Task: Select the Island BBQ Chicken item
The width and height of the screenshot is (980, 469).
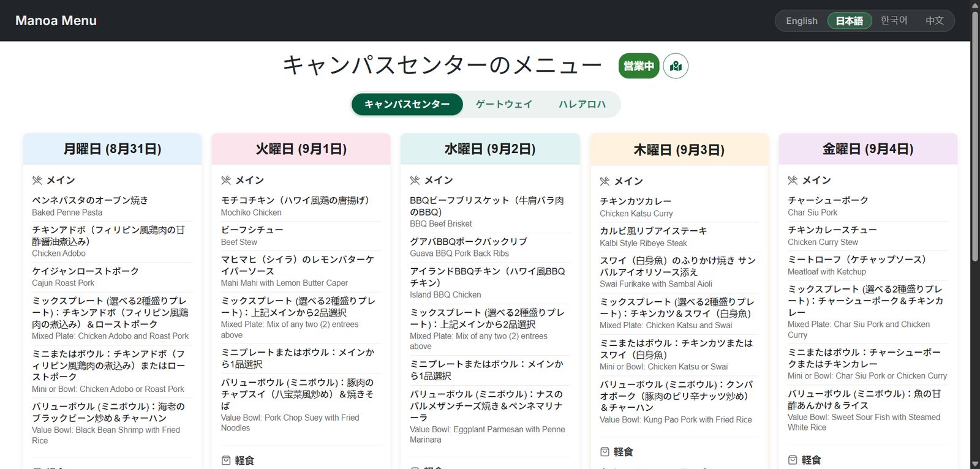Action: tap(490, 283)
